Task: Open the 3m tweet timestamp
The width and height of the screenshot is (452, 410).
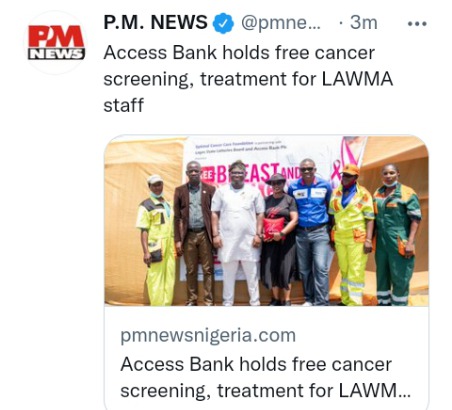Action: [x=363, y=23]
